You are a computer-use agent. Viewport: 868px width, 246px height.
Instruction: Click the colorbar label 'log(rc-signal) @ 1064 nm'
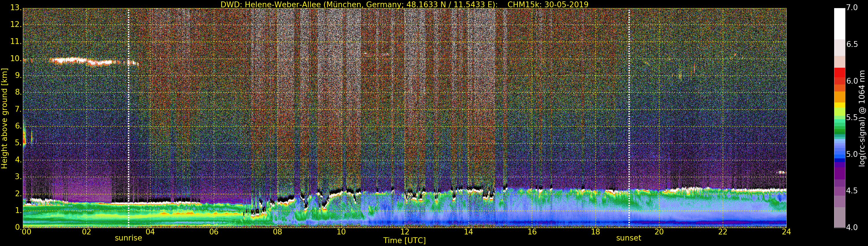pyautogui.click(x=862, y=118)
